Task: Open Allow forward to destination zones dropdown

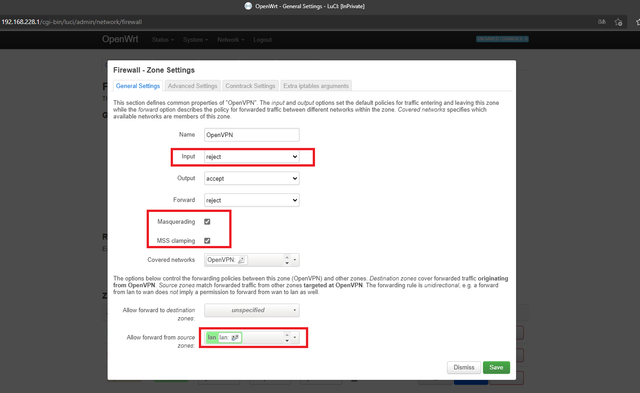Action: tap(251, 310)
